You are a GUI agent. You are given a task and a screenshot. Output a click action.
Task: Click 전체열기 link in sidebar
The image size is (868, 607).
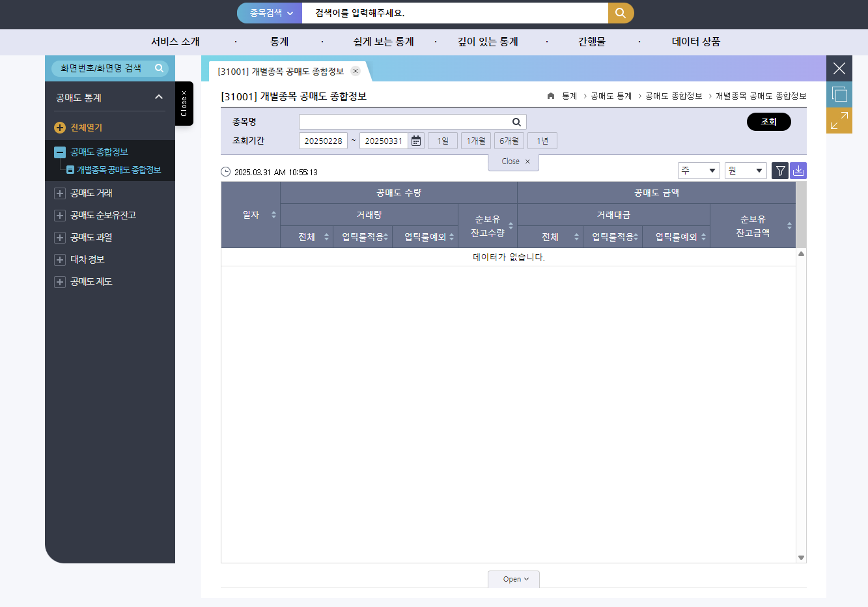87,128
